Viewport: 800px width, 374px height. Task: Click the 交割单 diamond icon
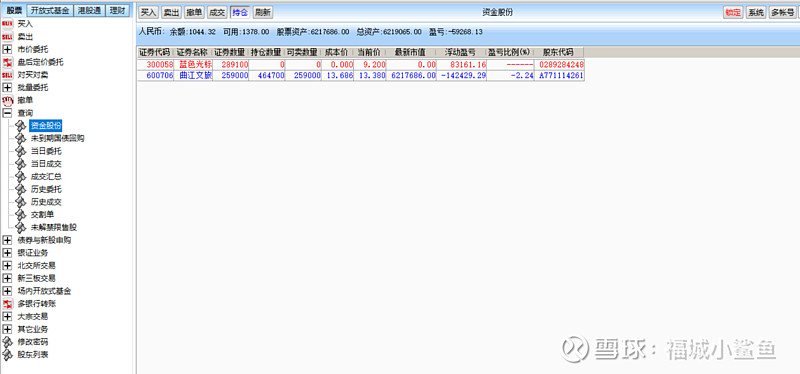click(21, 215)
